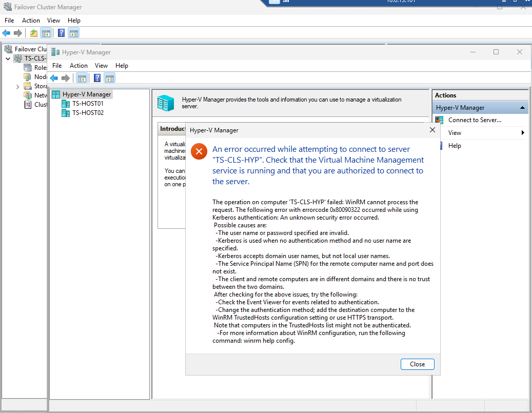This screenshot has height=413, width=532.
Task: Click the Networks icon in cluster tree
Action: (x=28, y=95)
